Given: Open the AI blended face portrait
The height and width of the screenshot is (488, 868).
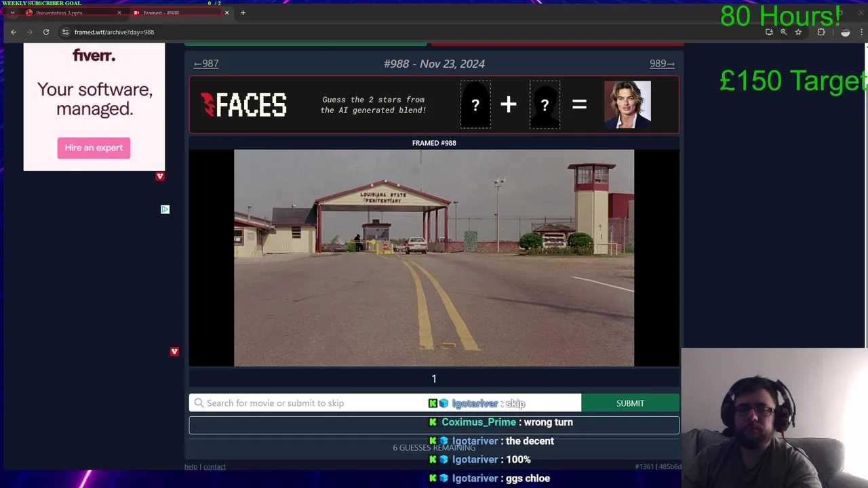Looking at the screenshot, I should [x=627, y=104].
